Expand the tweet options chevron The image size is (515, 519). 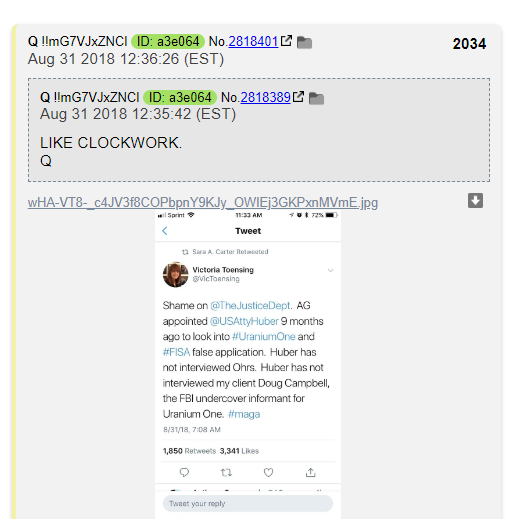tap(330, 270)
